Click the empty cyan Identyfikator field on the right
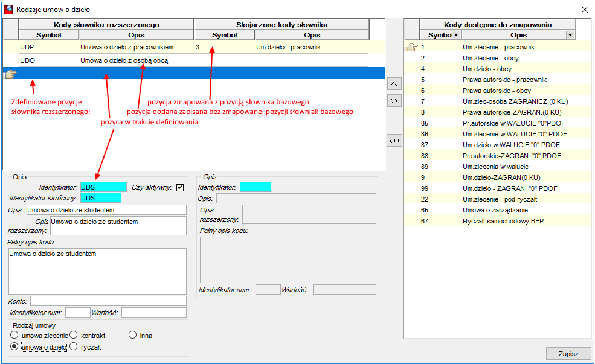Viewport: 595px width, 364px height. 256,187
